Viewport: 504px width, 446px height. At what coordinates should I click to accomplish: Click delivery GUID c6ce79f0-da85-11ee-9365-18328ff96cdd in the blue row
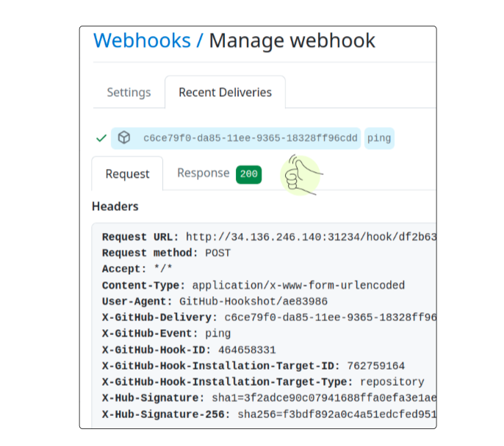[x=250, y=138]
